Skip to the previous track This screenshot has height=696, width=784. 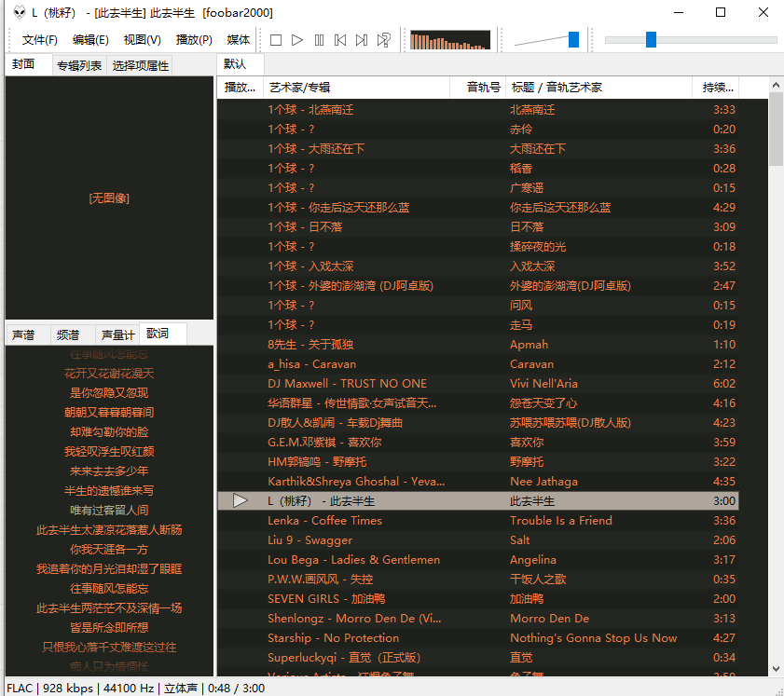pyautogui.click(x=340, y=40)
